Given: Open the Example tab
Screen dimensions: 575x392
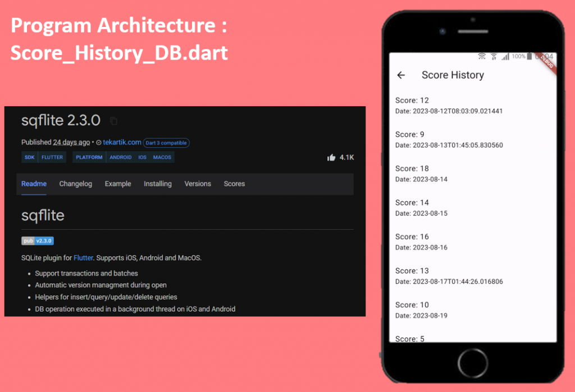Looking at the screenshot, I should click(118, 184).
